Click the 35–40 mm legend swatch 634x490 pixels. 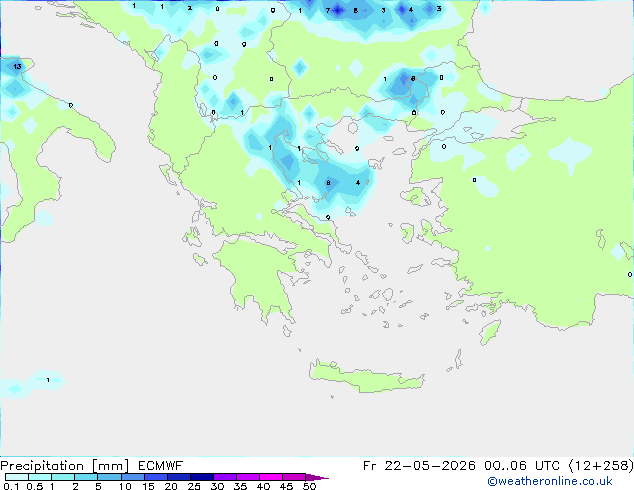pyautogui.click(x=247, y=477)
